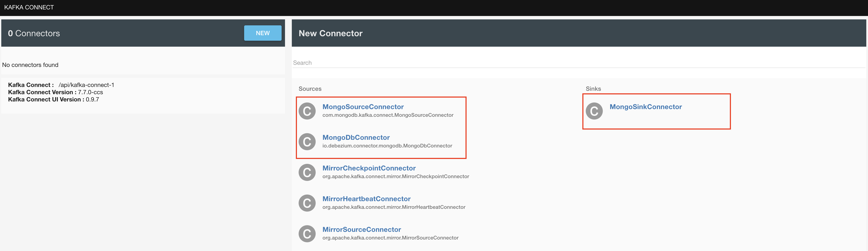
Task: Click the com.mongodb.kafka.connect.MongoSourceConnector class text
Action: coord(388,115)
